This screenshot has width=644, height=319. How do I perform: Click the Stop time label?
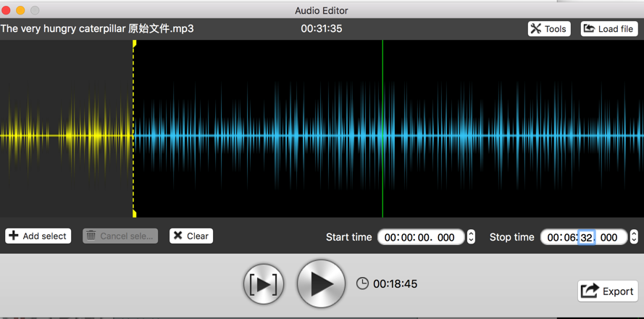511,237
